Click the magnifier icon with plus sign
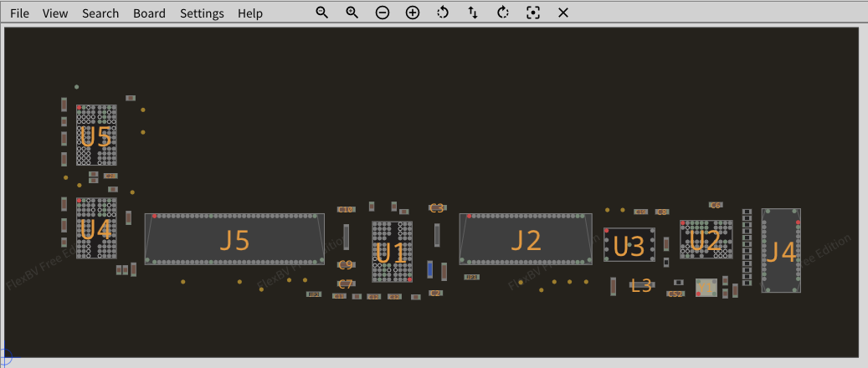868x368 pixels. tap(352, 13)
